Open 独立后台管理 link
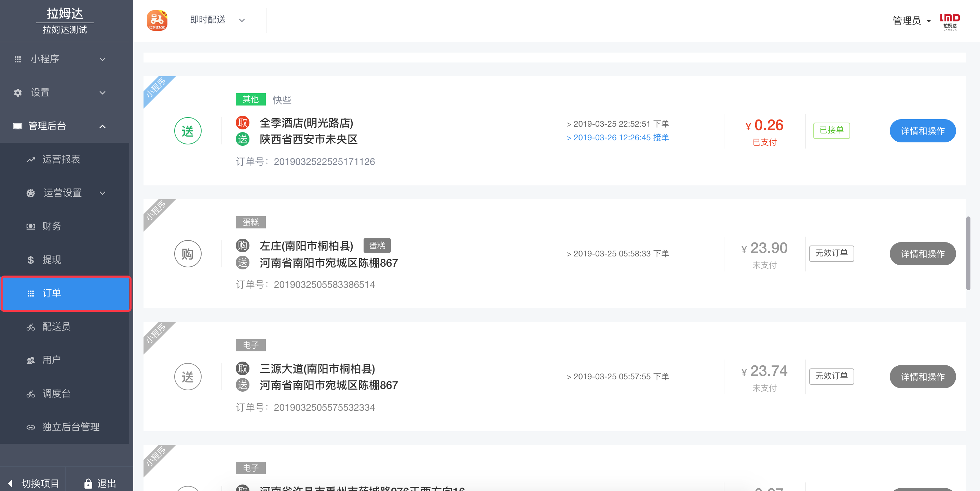 [65, 427]
